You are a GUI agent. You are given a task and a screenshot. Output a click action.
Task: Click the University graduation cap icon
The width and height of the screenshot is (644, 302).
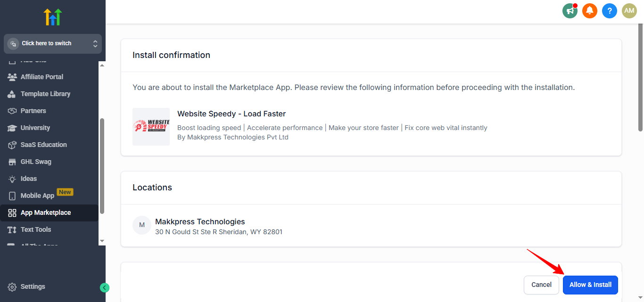click(12, 128)
